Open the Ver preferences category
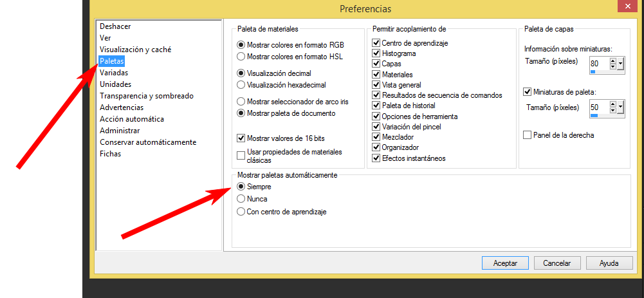Screen dimensions: 644x298 (x=105, y=38)
